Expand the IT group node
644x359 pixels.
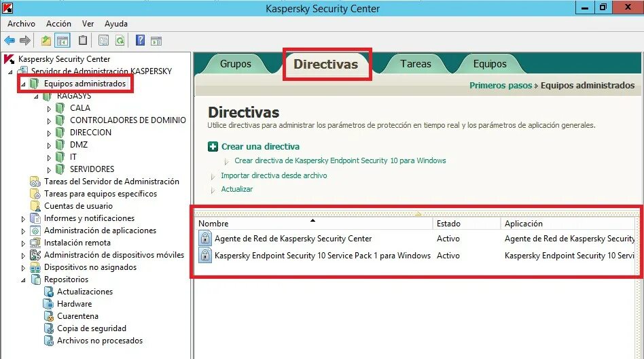coord(49,158)
